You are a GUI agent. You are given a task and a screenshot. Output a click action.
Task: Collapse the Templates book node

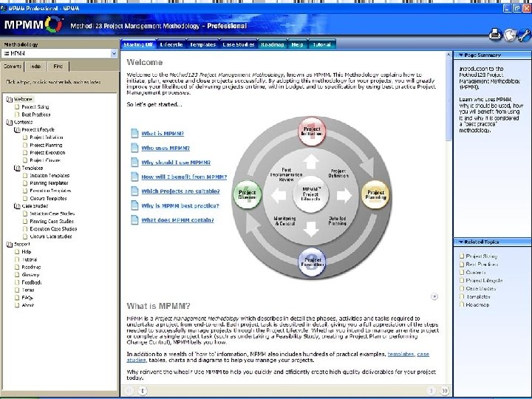click(17, 168)
